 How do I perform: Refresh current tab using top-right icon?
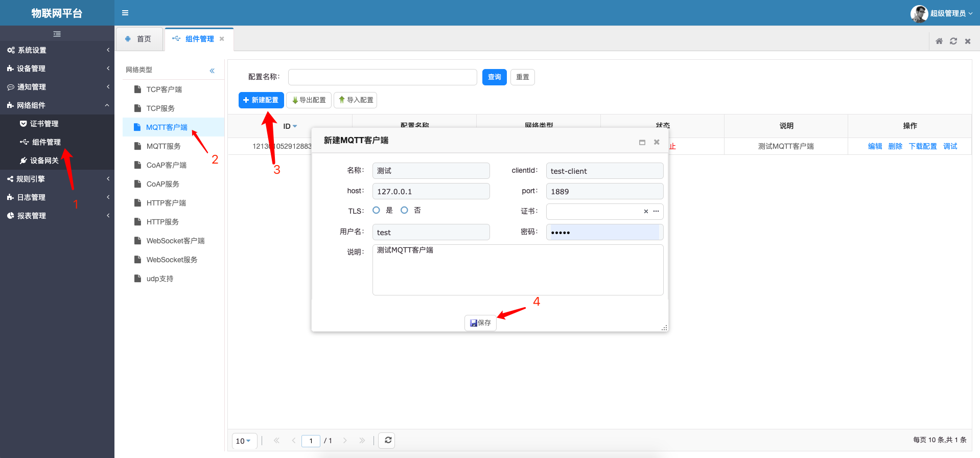click(953, 41)
